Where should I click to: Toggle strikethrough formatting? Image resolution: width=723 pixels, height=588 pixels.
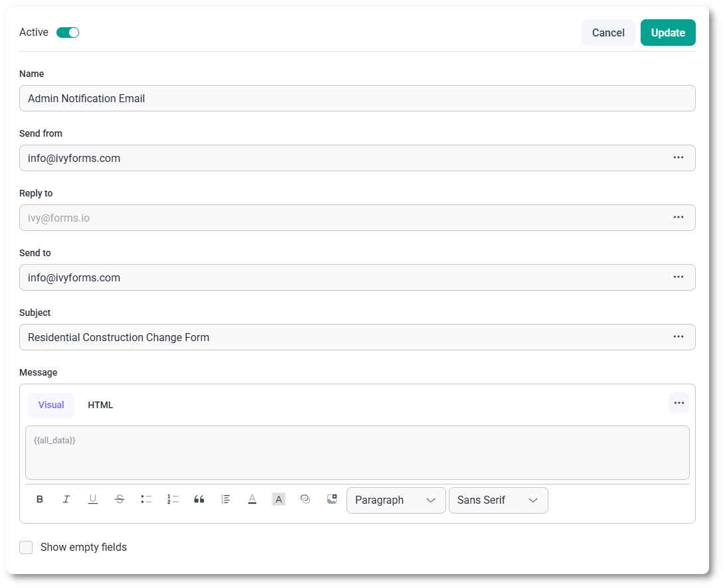[120, 499]
